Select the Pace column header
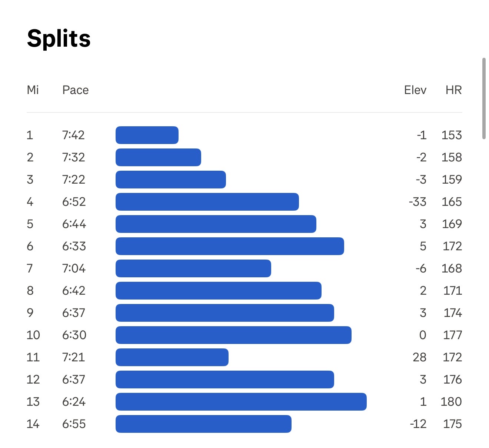489x448 pixels. click(x=76, y=90)
